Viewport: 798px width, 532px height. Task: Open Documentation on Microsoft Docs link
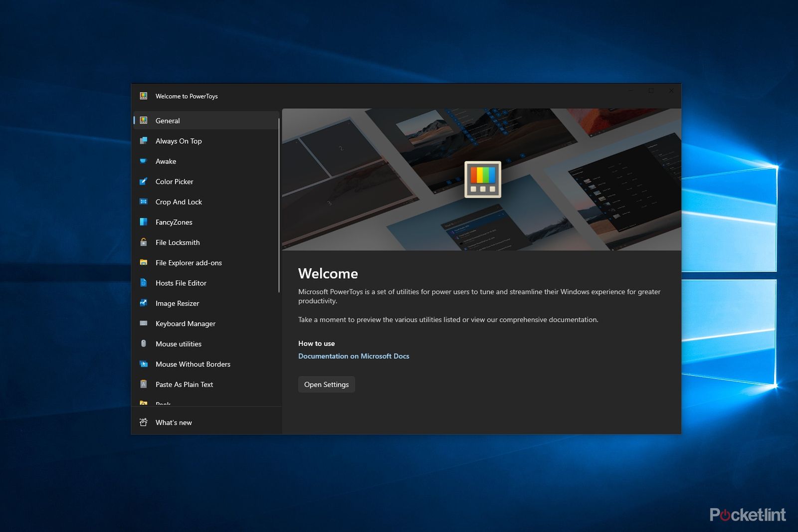tap(354, 356)
